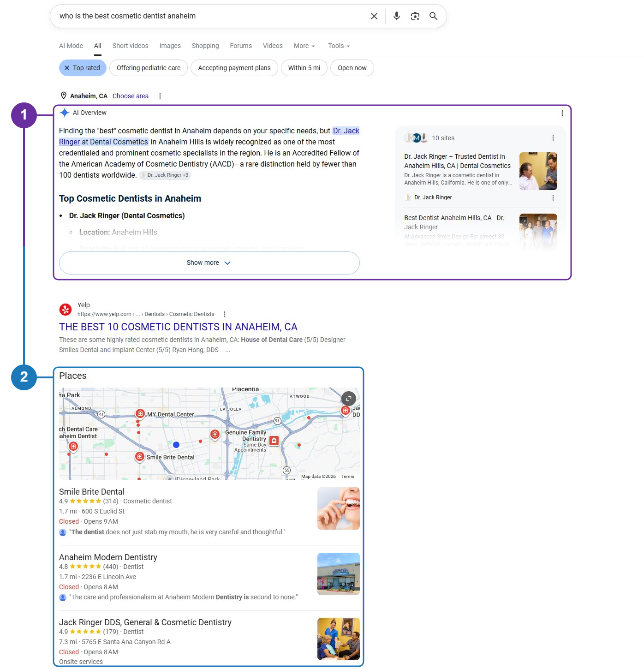Image resolution: width=644 pixels, height=669 pixels.
Task: Click the '600 S Euclid St' address text
Action: click(103, 511)
